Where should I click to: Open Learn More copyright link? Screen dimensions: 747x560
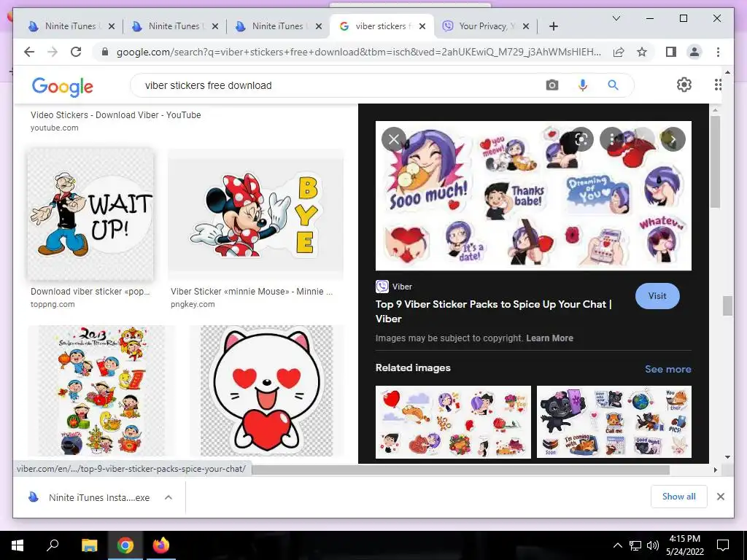click(549, 338)
